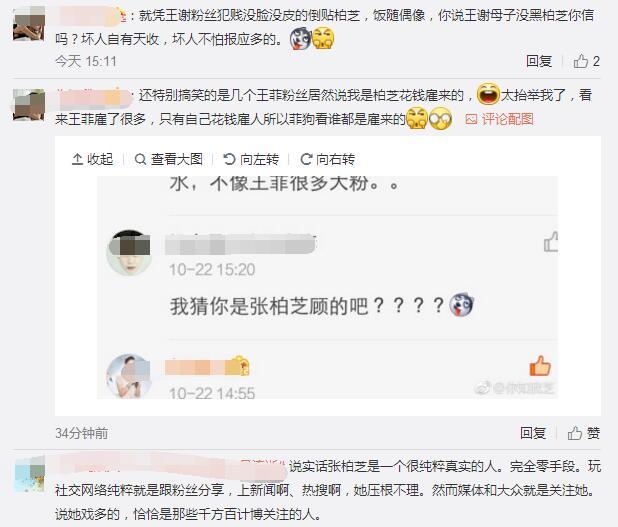
Task: Click the thumbs-up icon showing 2 likes
Action: pos(581,61)
